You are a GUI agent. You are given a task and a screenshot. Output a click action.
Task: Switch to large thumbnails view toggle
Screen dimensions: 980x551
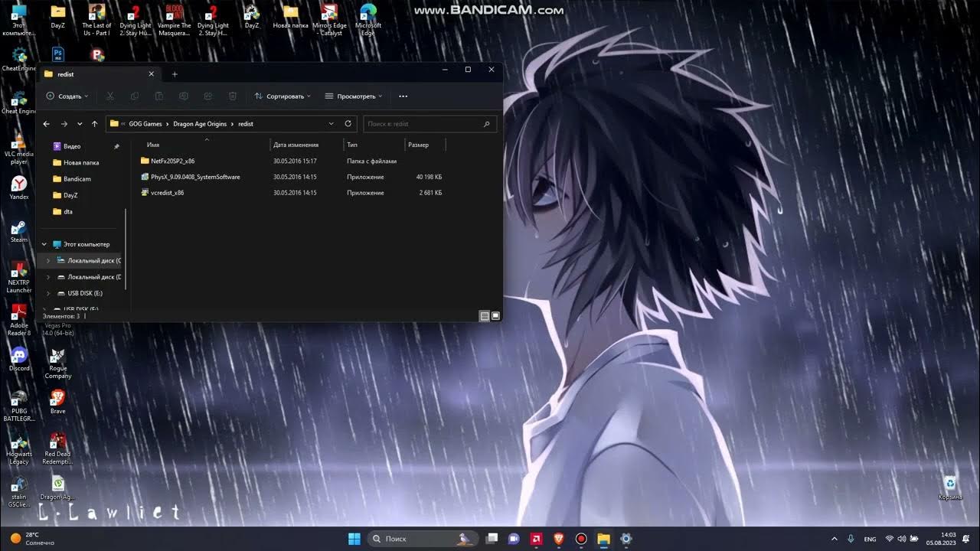495,316
